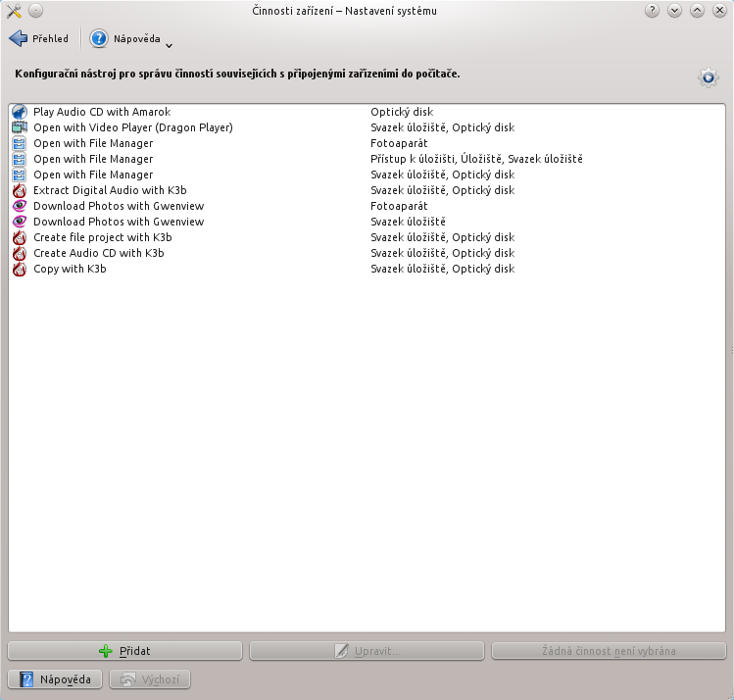Go back using the Přehled arrow button
734x700 pixels.
tap(39, 38)
